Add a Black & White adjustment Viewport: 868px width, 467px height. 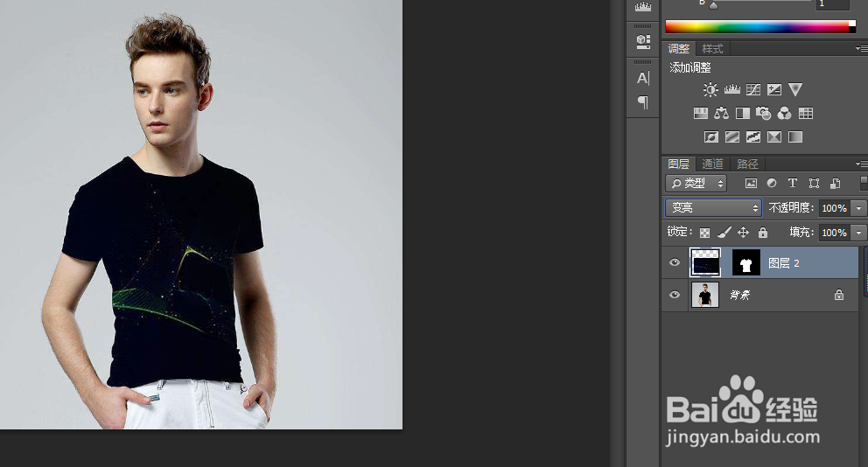(742, 114)
